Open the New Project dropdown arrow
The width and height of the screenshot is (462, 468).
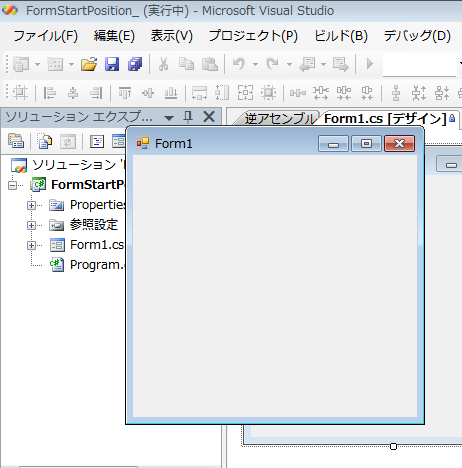[37, 64]
